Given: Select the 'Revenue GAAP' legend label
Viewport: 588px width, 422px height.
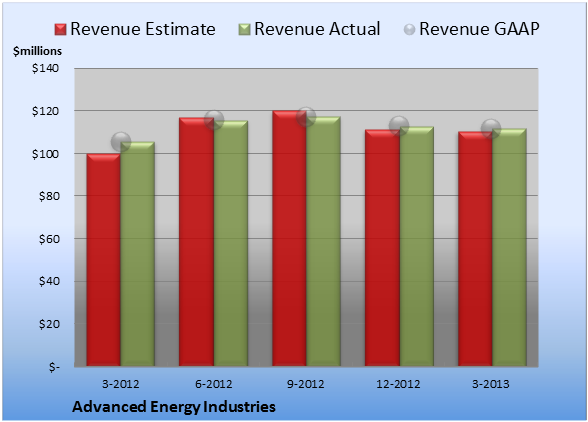Looking at the screenshot, I should click(x=480, y=29).
